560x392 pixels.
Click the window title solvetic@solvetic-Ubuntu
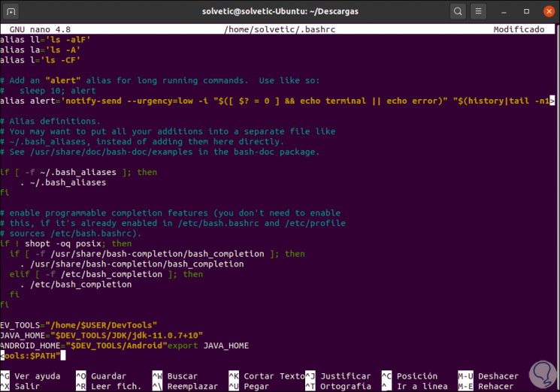coord(280,11)
